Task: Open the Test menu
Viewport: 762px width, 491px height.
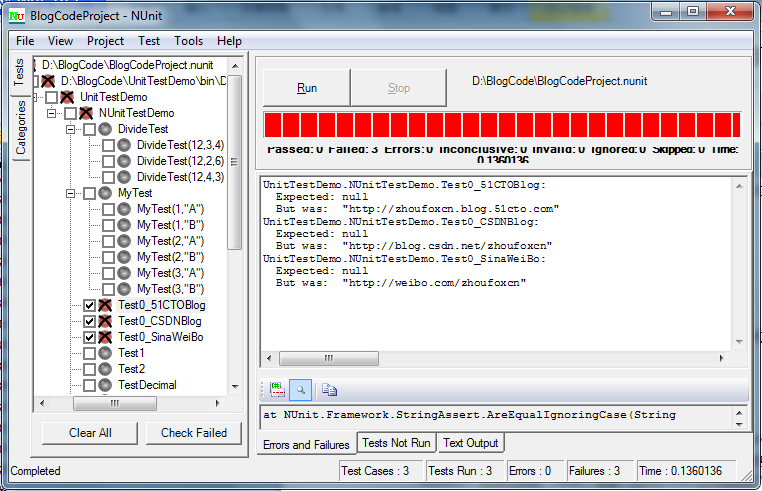Action: pyautogui.click(x=149, y=41)
